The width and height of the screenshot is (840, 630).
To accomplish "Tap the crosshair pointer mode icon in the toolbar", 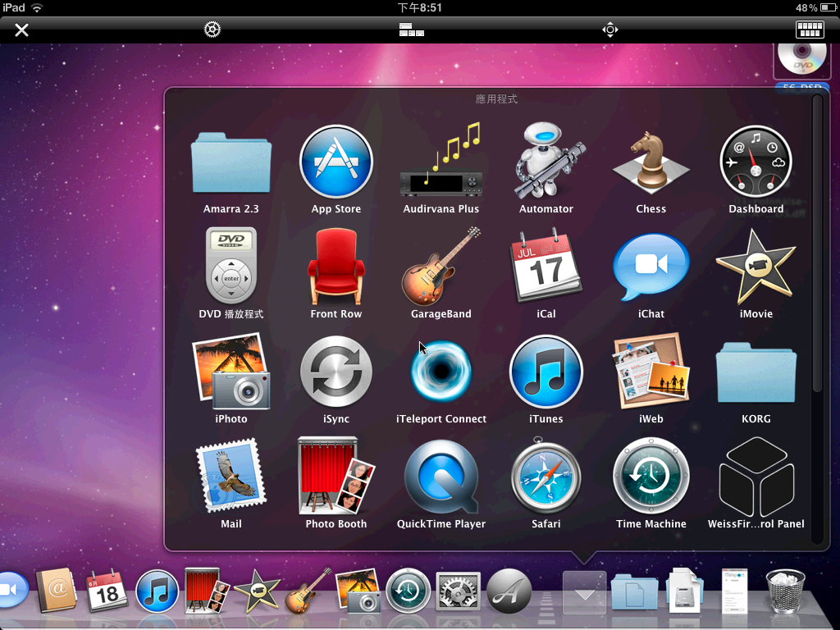I will [610, 30].
